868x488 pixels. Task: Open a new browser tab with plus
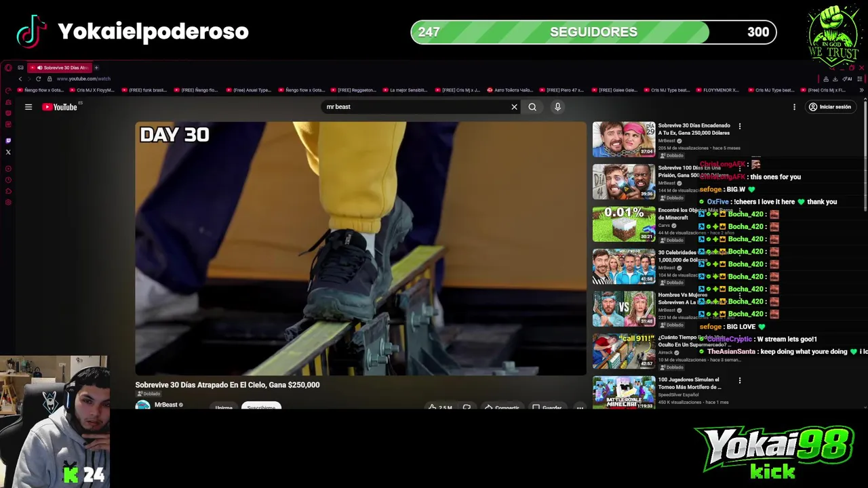(96, 68)
